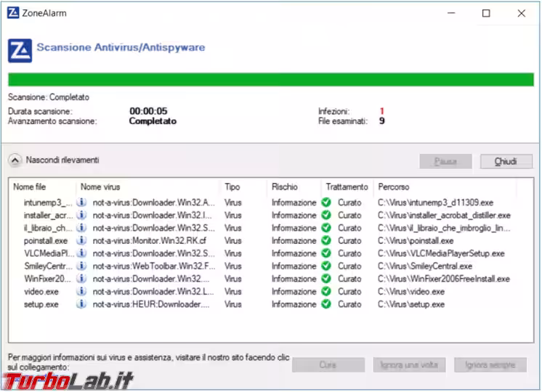Screen dimensions: 542x392
Task: Click Curato text in the WinFixer row
Action: (x=349, y=279)
